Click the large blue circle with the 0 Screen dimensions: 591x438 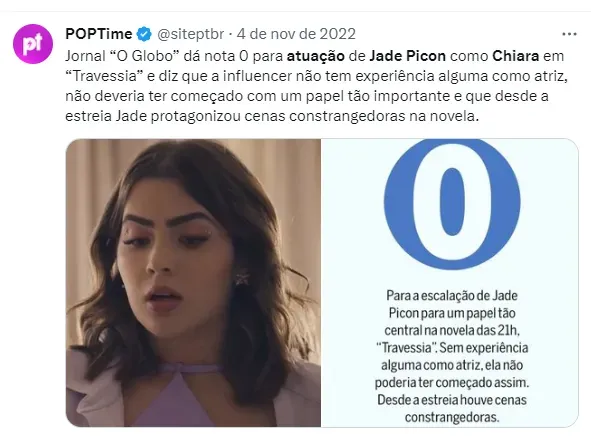452,204
